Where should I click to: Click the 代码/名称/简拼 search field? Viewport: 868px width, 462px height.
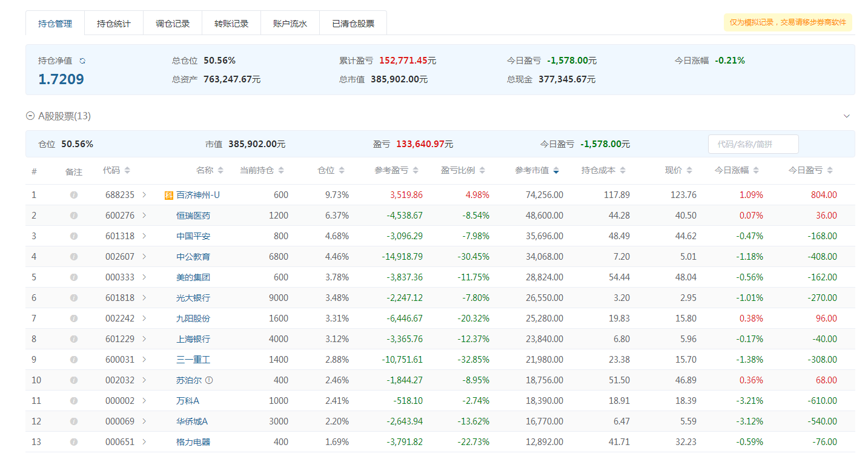click(753, 144)
